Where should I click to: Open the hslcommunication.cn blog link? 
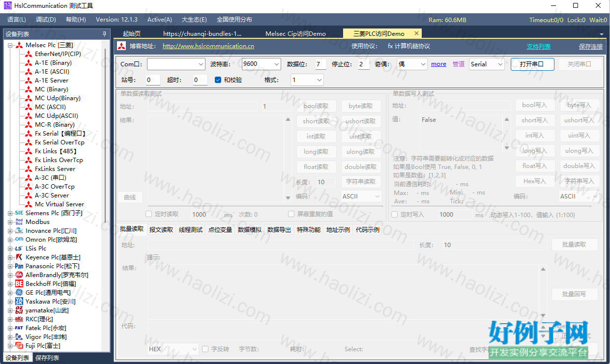(x=208, y=46)
